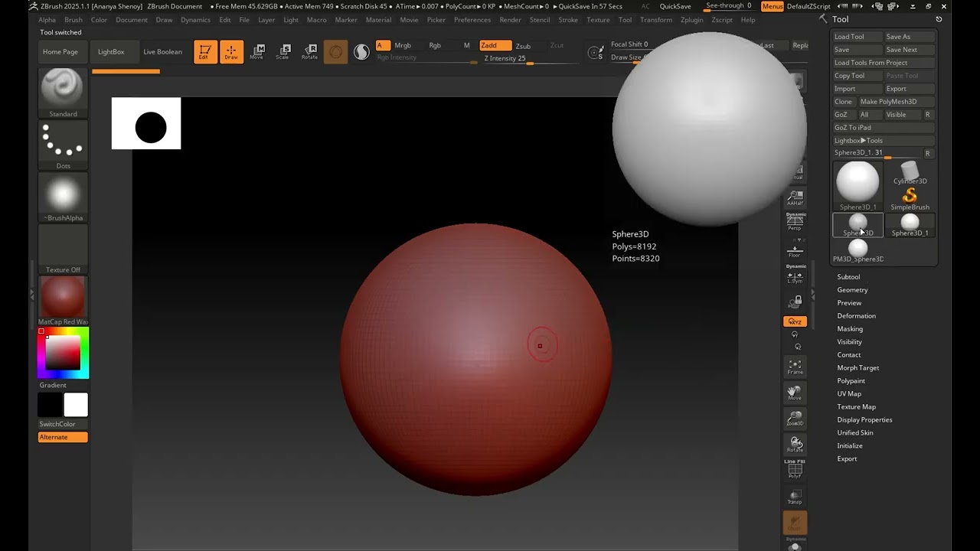
Task: Toggle Xyz rotation mode
Action: pyautogui.click(x=795, y=321)
